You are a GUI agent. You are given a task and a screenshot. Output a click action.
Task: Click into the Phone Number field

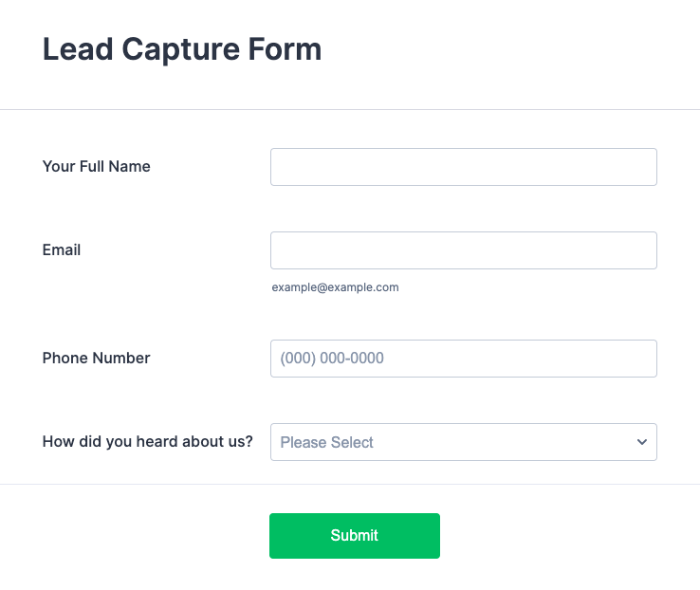click(x=463, y=359)
